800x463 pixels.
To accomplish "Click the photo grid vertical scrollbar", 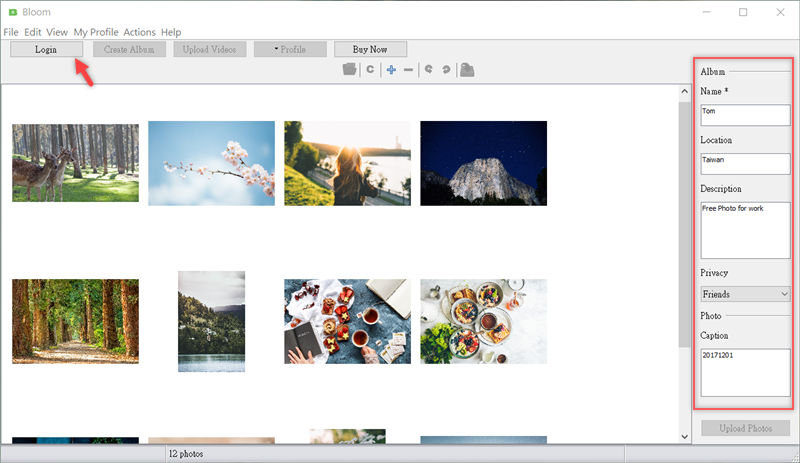I will pyautogui.click(x=684, y=250).
